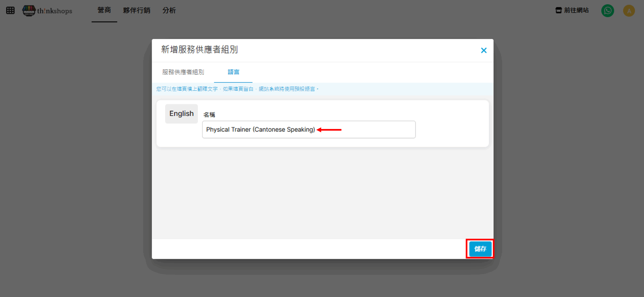Viewport: 644px width, 297px height.
Task: Select the 語言 tab
Action: coord(233,72)
